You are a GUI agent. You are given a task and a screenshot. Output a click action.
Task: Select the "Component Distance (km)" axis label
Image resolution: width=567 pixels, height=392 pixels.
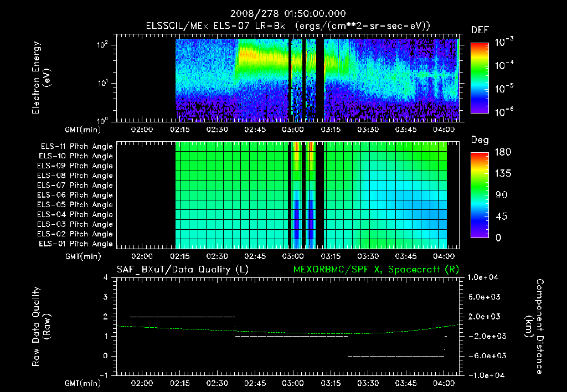click(x=534, y=327)
